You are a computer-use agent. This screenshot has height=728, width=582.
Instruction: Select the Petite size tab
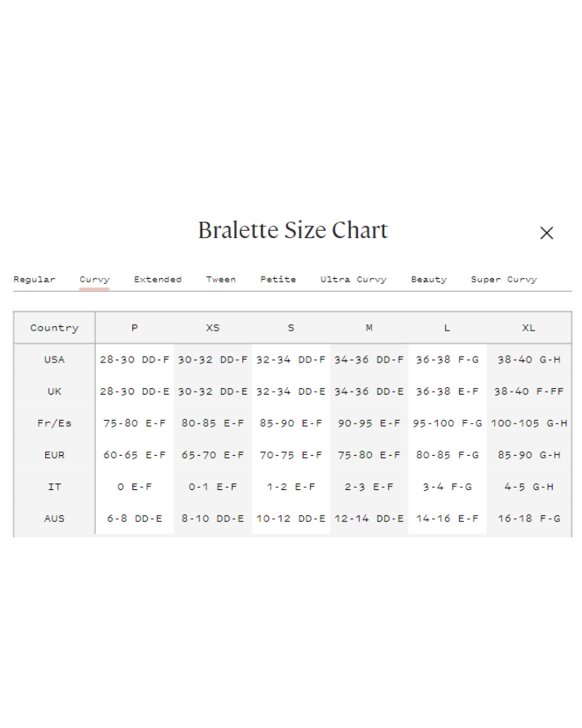(x=278, y=280)
